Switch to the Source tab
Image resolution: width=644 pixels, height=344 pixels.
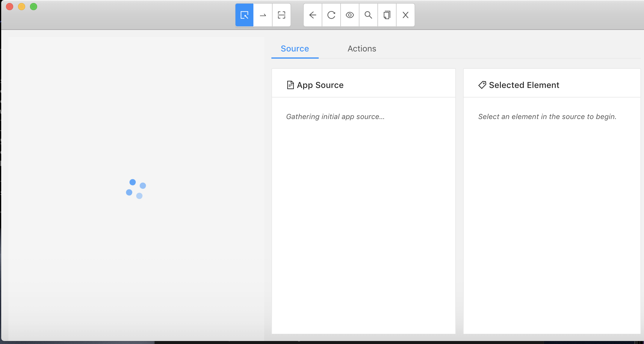coord(295,48)
